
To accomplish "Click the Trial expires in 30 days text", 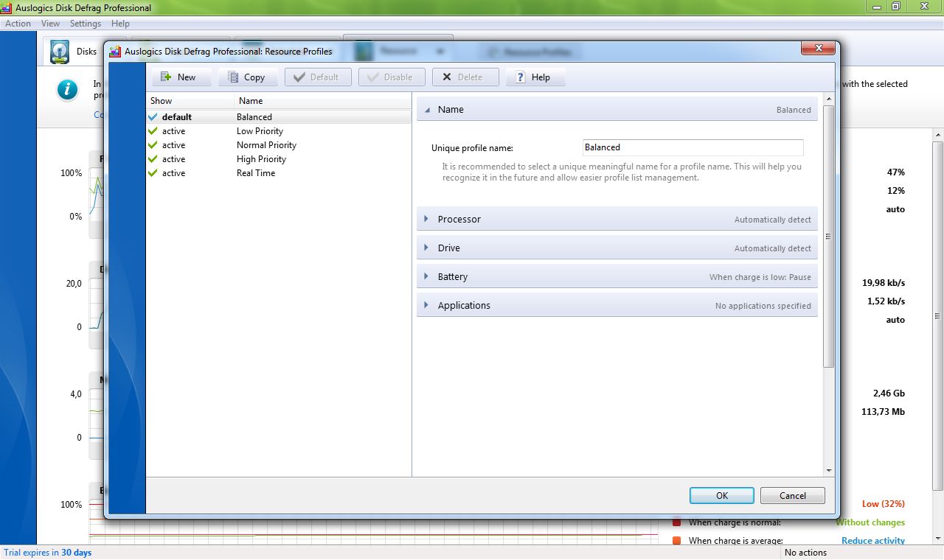I will [x=48, y=553].
